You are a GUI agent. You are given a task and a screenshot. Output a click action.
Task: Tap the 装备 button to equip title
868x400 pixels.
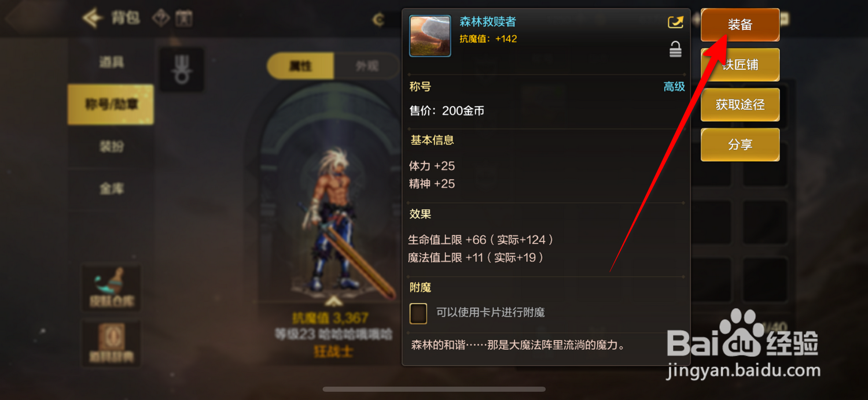[x=740, y=25]
